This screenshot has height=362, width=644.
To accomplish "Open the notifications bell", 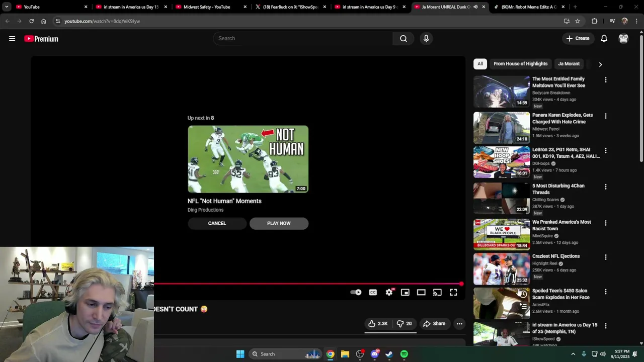I will (x=604, y=39).
